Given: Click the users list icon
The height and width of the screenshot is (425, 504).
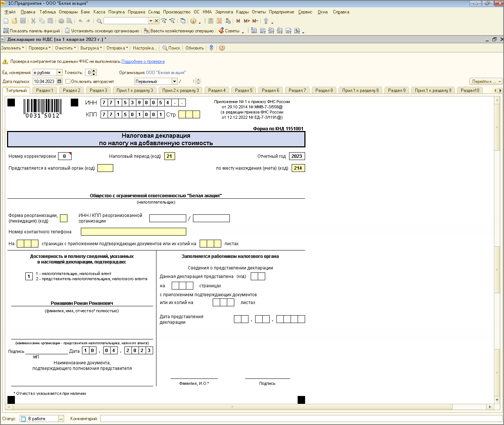Looking at the screenshot, I should point(228,21).
